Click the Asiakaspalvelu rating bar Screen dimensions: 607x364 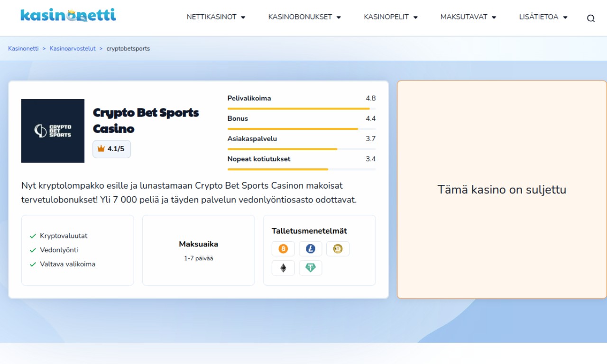[302, 149]
